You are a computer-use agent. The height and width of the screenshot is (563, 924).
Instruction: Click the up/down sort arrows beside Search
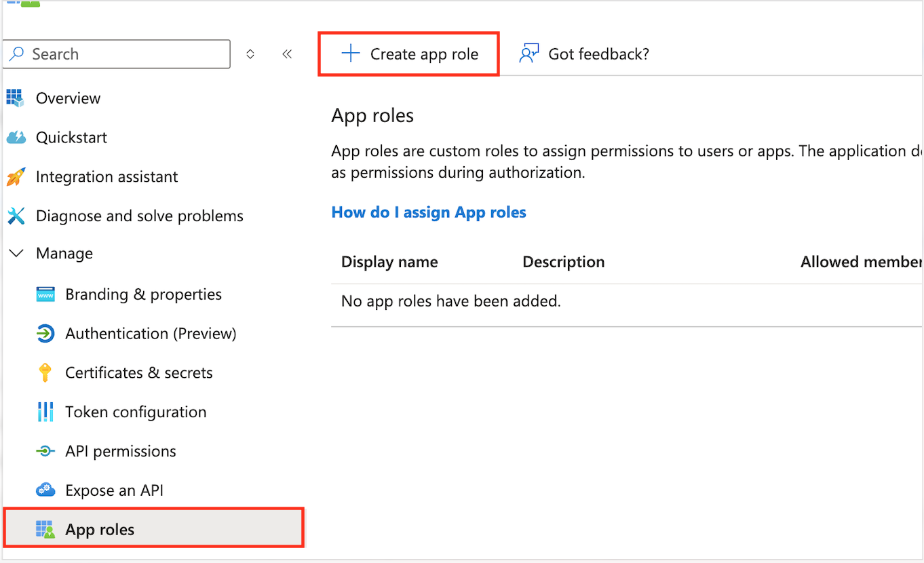click(250, 54)
